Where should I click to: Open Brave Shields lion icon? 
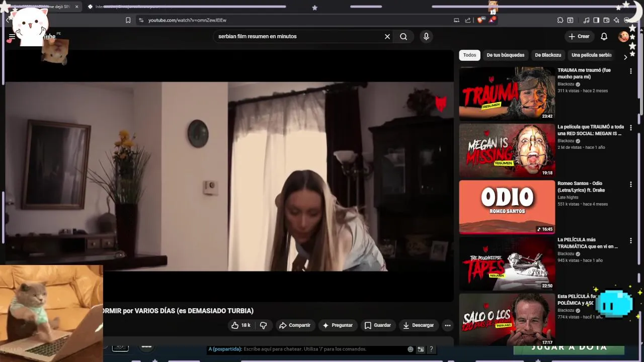(481, 20)
